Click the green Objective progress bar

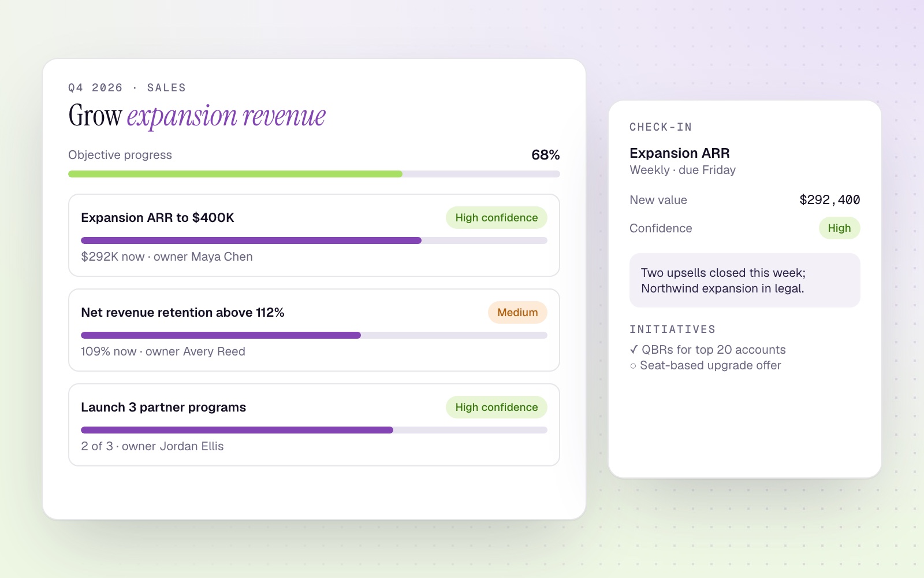(x=314, y=174)
